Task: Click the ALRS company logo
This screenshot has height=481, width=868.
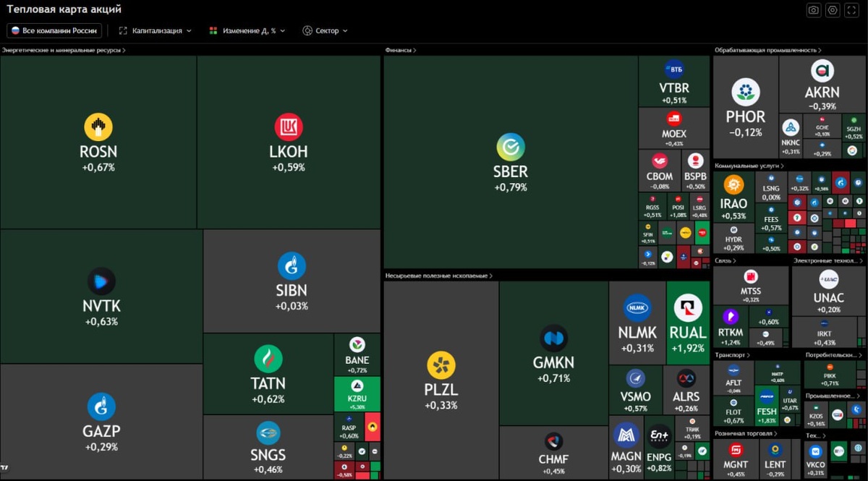Action: tap(685, 378)
